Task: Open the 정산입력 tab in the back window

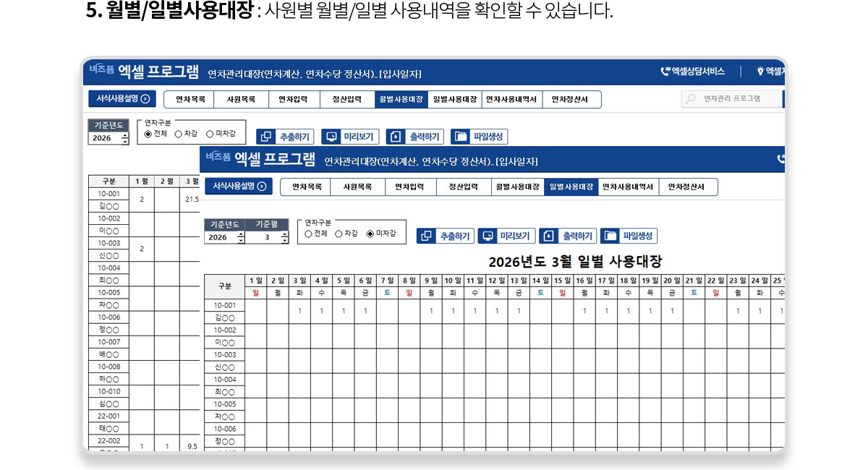Action: pyautogui.click(x=347, y=99)
